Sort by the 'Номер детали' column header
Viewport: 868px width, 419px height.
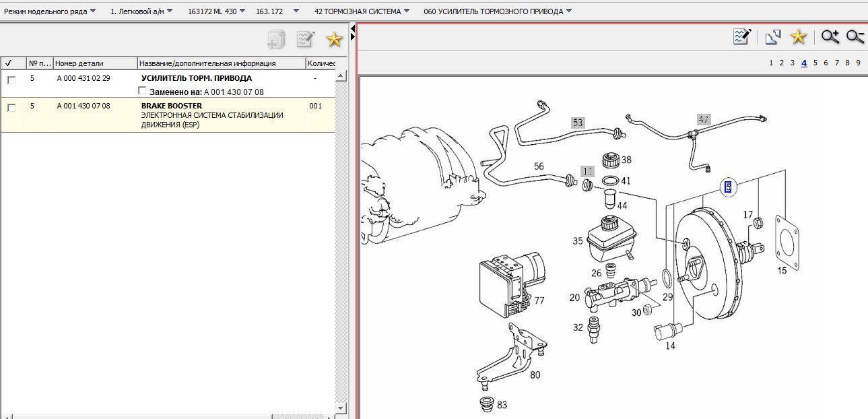95,63
